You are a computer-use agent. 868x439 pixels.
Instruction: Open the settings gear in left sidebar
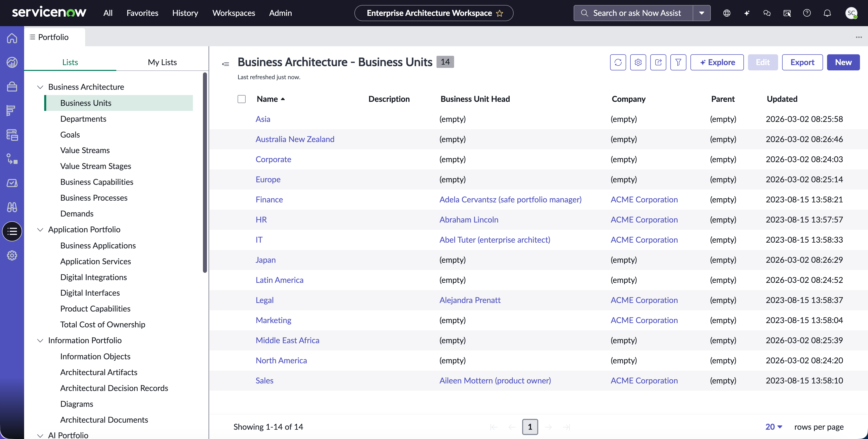coord(12,255)
